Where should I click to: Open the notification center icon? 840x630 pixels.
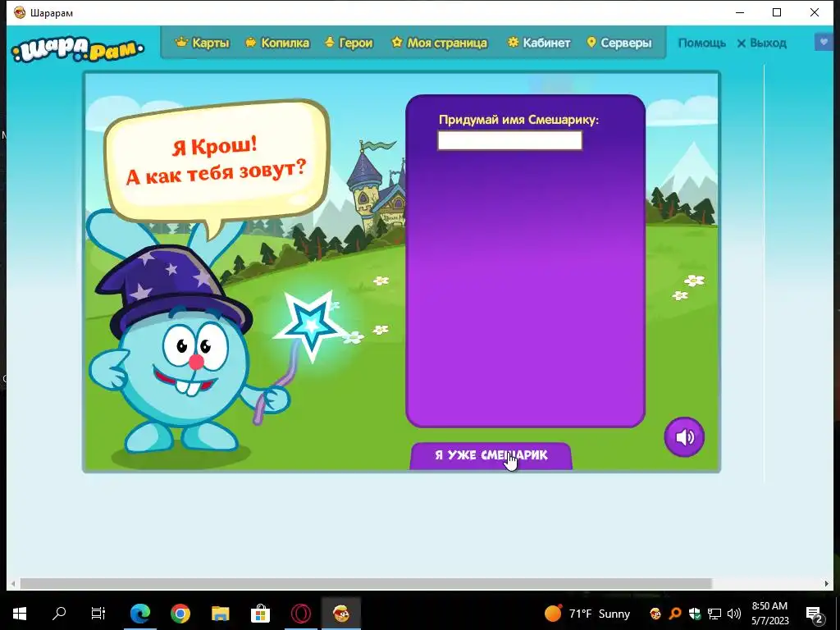(815, 614)
